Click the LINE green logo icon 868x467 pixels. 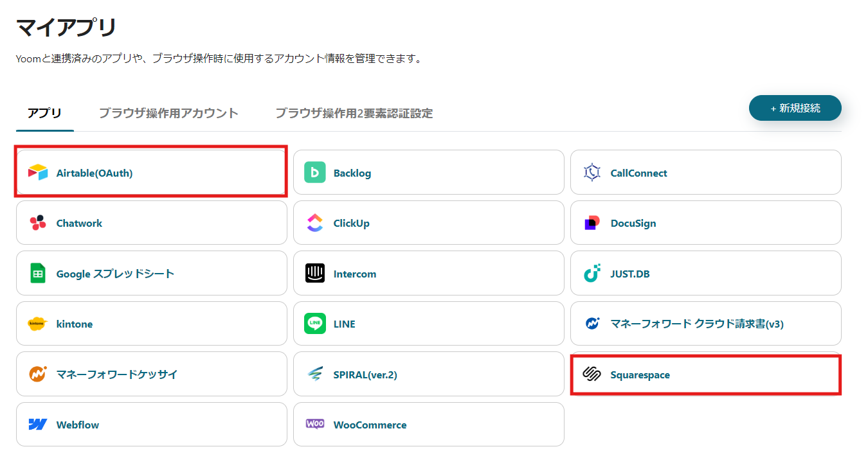coord(315,324)
